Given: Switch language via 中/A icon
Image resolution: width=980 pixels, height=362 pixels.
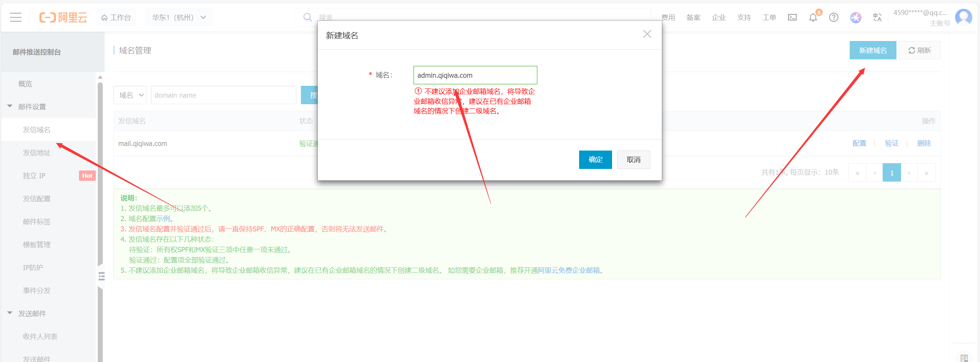Looking at the screenshot, I should [877, 17].
